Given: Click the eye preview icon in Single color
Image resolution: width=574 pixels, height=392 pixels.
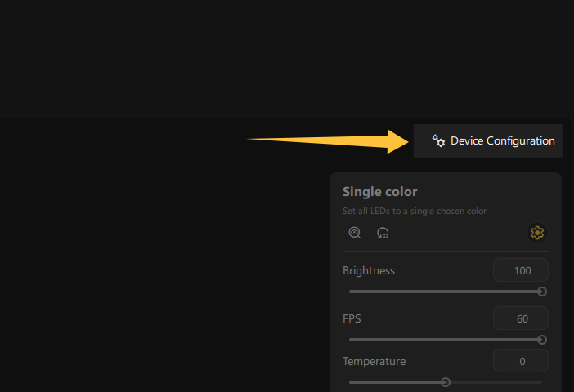Looking at the screenshot, I should tap(354, 233).
